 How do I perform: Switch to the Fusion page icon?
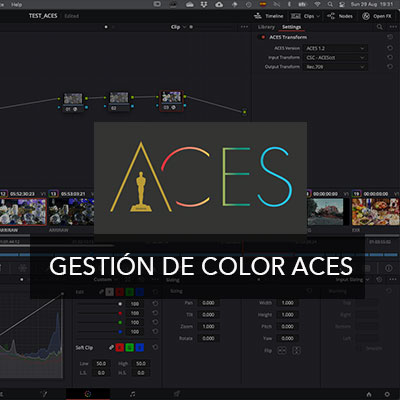point(43,394)
